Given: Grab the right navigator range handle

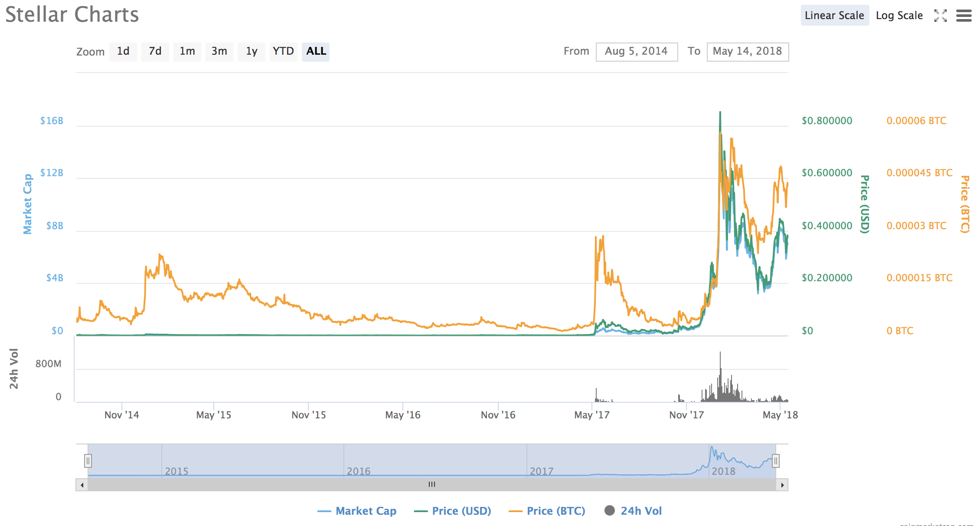Looking at the screenshot, I should (x=776, y=460).
